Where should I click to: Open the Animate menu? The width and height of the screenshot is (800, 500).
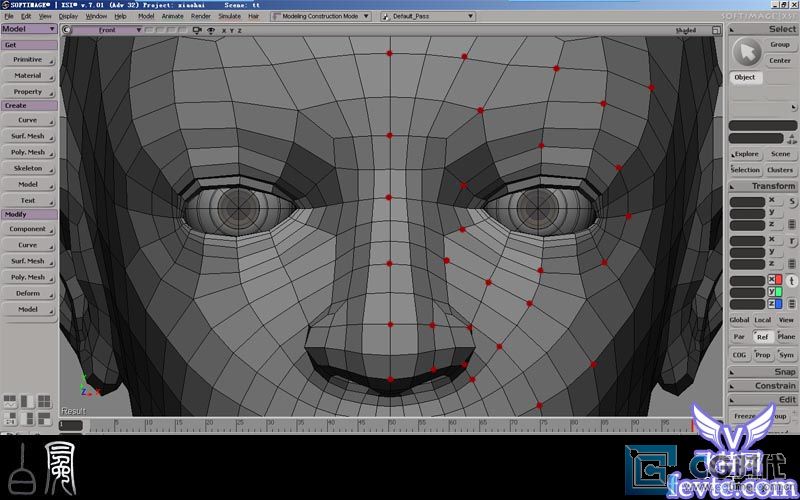(x=173, y=17)
